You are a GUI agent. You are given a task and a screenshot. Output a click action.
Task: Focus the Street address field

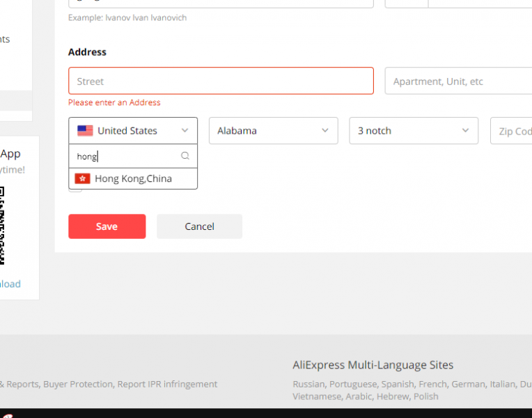[x=221, y=81]
